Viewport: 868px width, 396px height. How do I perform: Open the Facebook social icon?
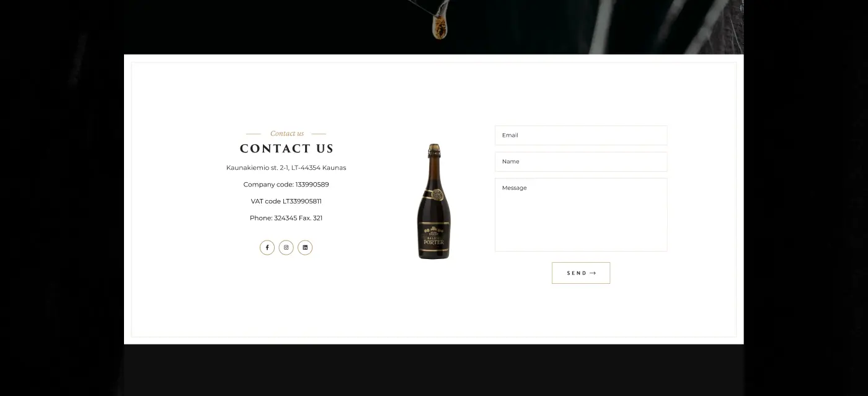click(267, 247)
